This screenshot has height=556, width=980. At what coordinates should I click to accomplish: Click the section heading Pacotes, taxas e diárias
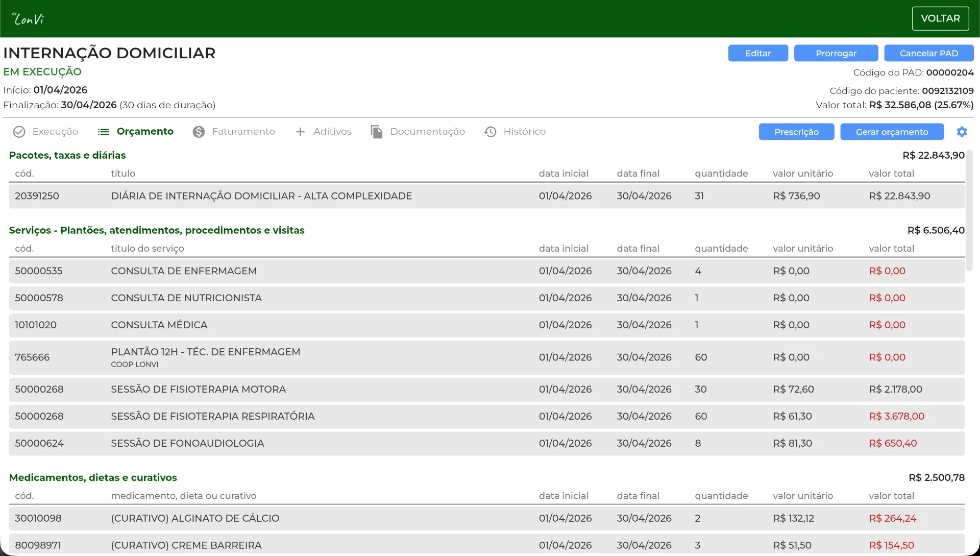tap(67, 155)
